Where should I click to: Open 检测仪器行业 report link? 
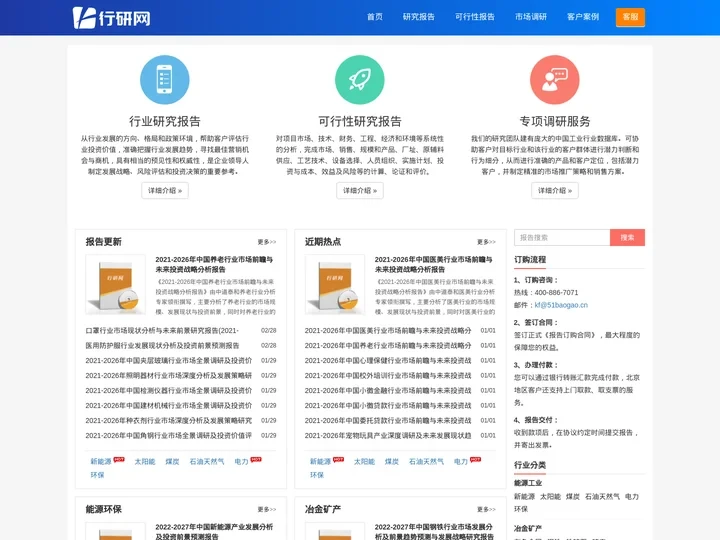tap(169, 390)
